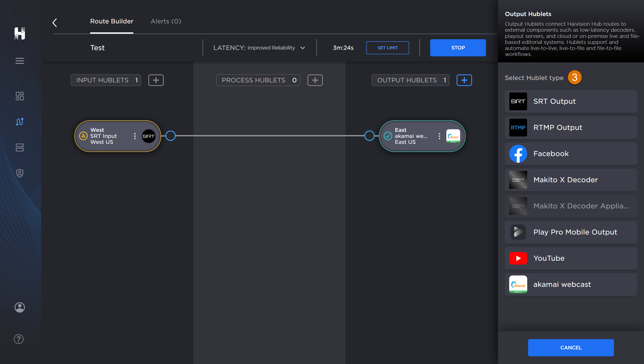
Task: Toggle the hamburger navigation menu
Action: (x=20, y=61)
